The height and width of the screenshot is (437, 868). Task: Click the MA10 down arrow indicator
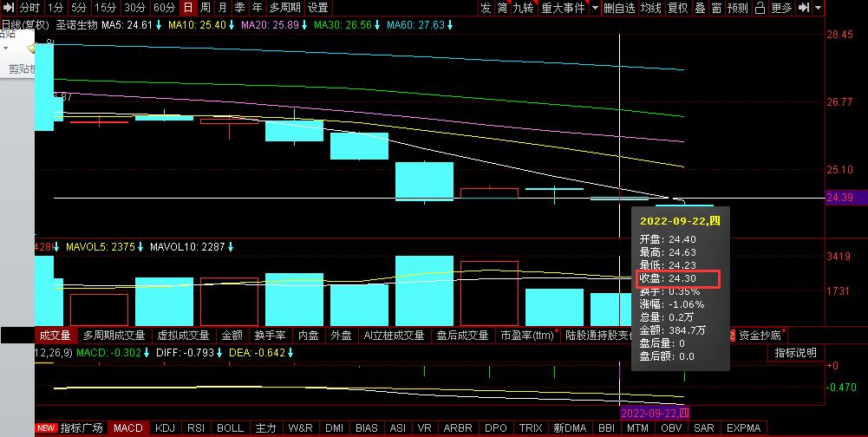click(232, 25)
